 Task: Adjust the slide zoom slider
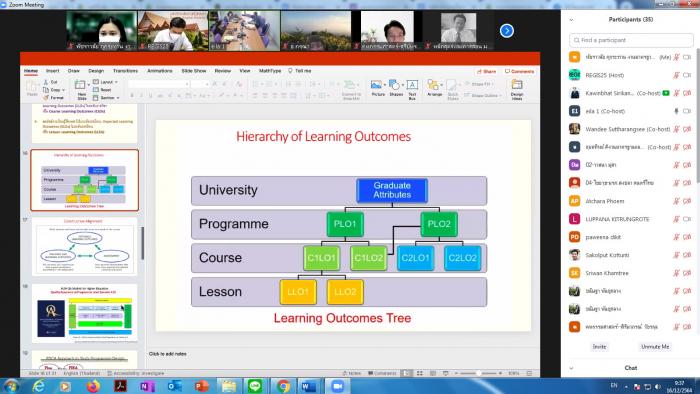coord(478,373)
